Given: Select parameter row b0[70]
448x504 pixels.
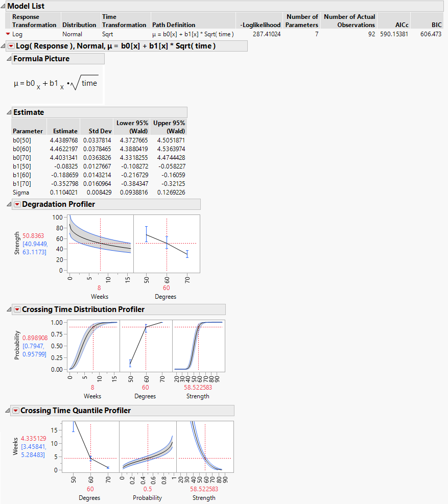Looking at the screenshot, I should pyautogui.click(x=99, y=158).
